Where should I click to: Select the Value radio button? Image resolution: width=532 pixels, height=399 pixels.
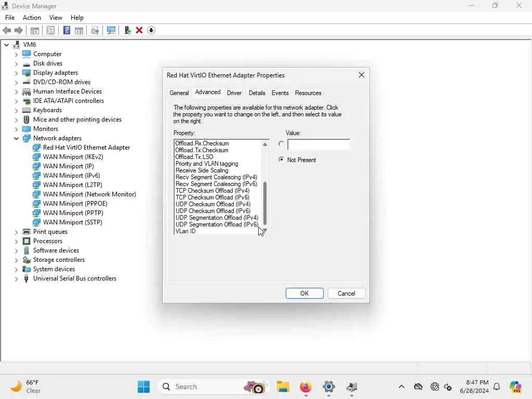point(281,144)
